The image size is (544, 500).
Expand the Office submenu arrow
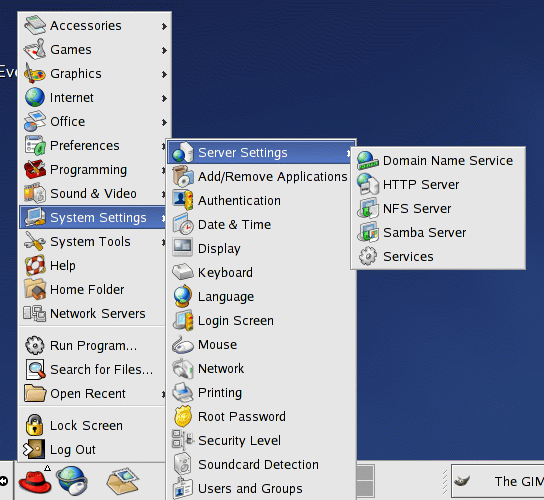(x=164, y=122)
